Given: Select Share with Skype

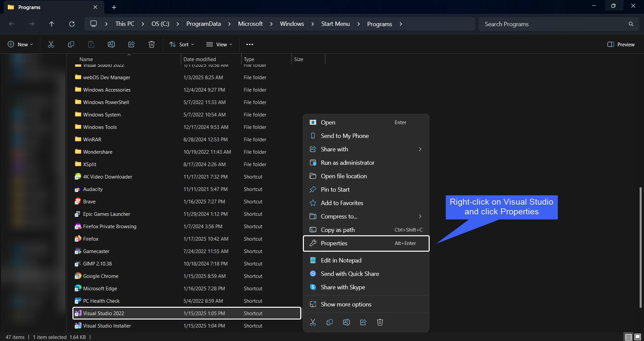Looking at the screenshot, I should 366,287.
